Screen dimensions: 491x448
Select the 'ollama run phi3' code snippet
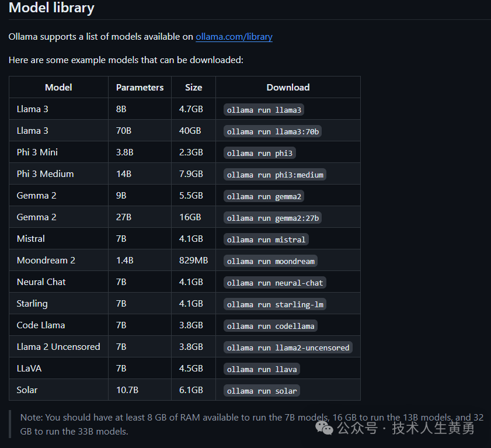pos(260,153)
